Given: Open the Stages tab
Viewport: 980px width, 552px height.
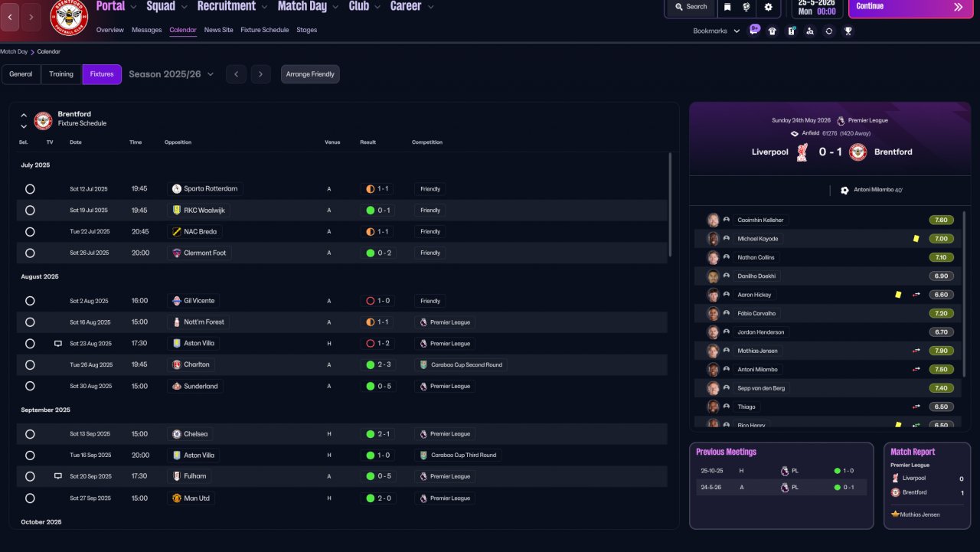Looking at the screenshot, I should coord(307,30).
